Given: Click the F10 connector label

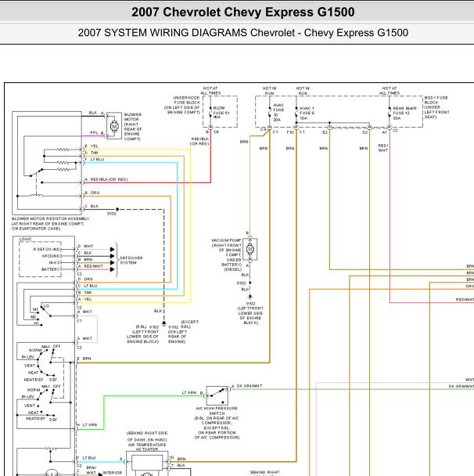Looking at the screenshot, I should tap(290, 132).
